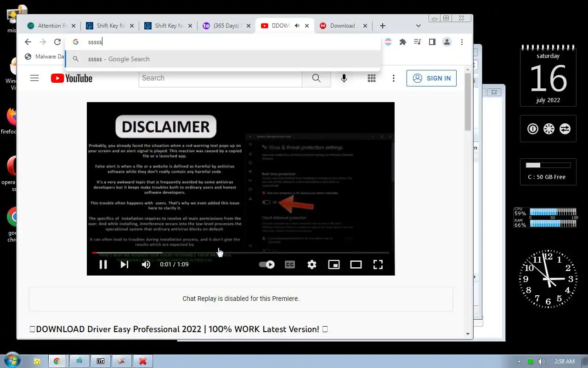Reload the current Chrome page
588x368 pixels.
pos(57,42)
